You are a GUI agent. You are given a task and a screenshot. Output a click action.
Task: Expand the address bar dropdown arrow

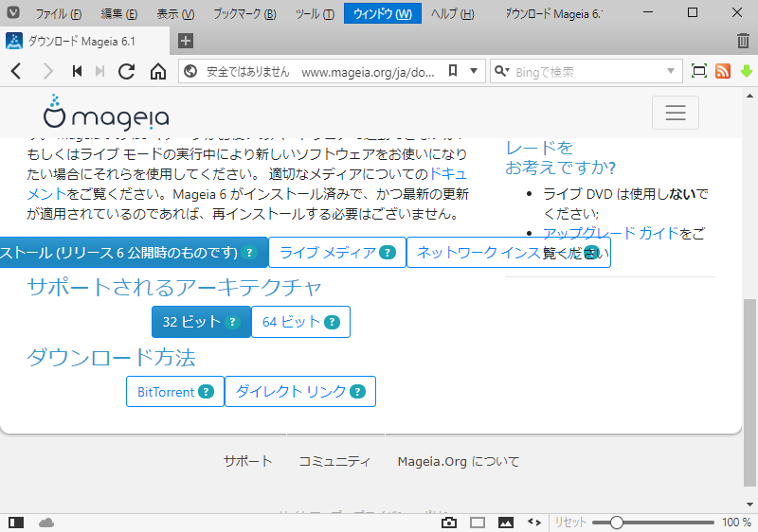tap(474, 71)
